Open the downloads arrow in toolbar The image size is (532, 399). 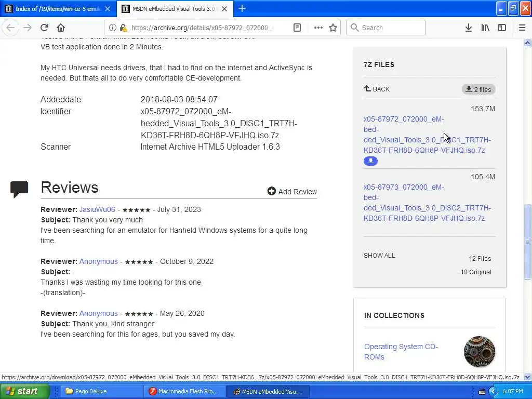pos(469,28)
